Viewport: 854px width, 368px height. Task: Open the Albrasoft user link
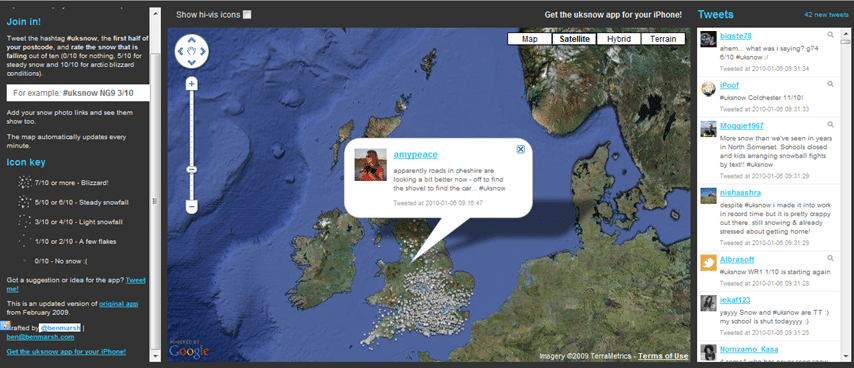coord(737,260)
